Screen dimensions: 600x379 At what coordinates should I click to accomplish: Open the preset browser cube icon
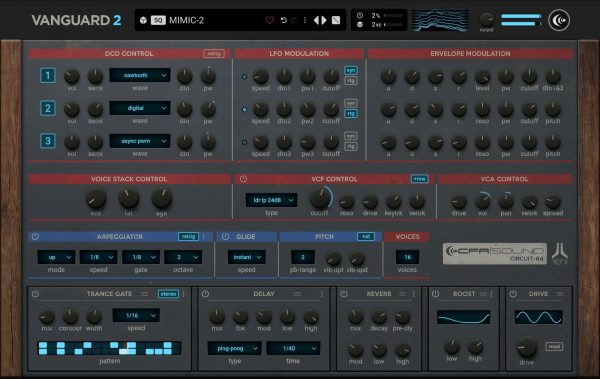(x=143, y=20)
